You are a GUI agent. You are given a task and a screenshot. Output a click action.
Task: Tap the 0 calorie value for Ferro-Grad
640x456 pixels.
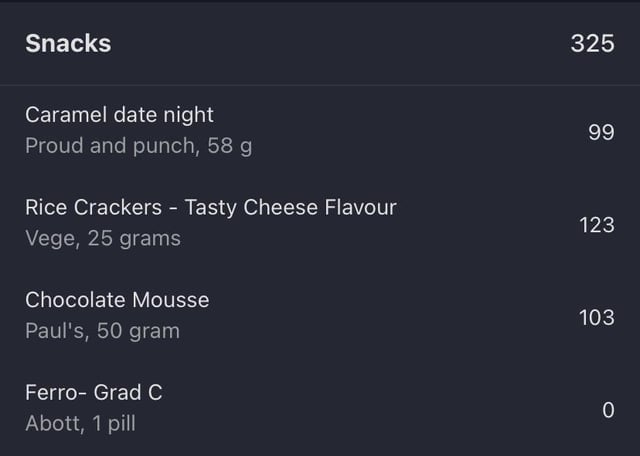(608, 410)
